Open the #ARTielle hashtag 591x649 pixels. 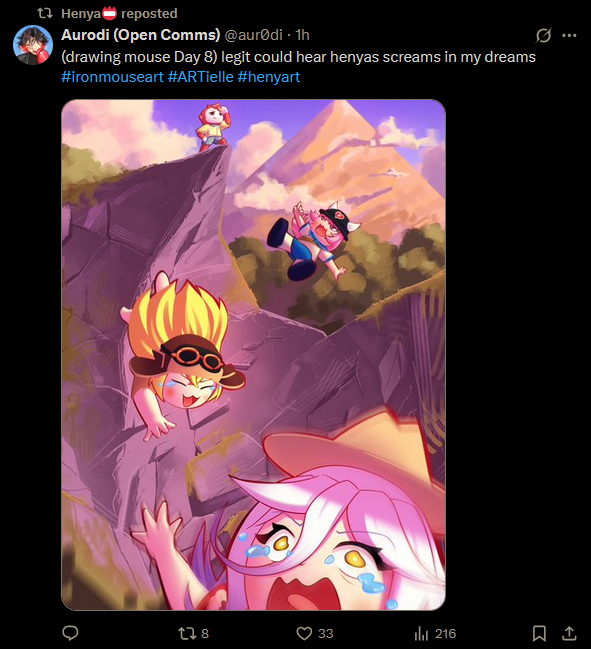pyautogui.click(x=200, y=77)
